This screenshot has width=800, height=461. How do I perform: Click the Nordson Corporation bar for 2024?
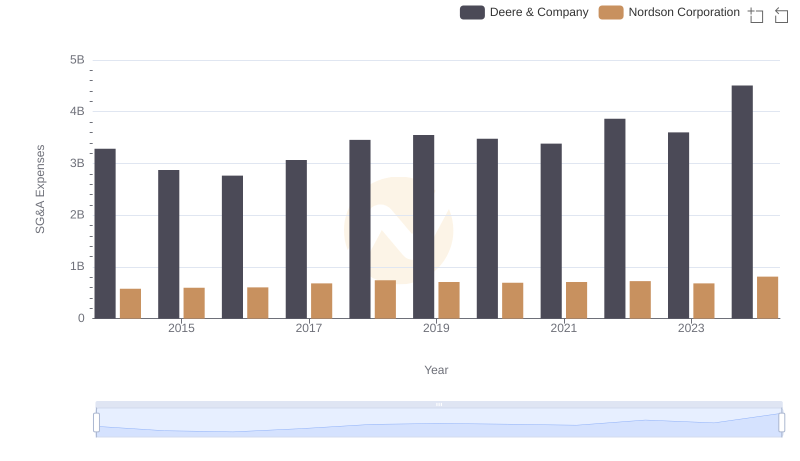pyautogui.click(x=767, y=298)
